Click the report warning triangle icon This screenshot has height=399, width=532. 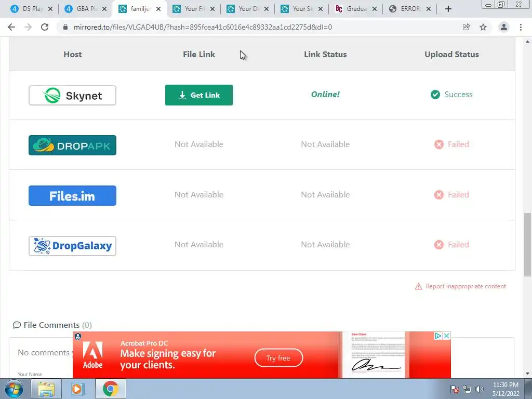pyautogui.click(x=419, y=286)
